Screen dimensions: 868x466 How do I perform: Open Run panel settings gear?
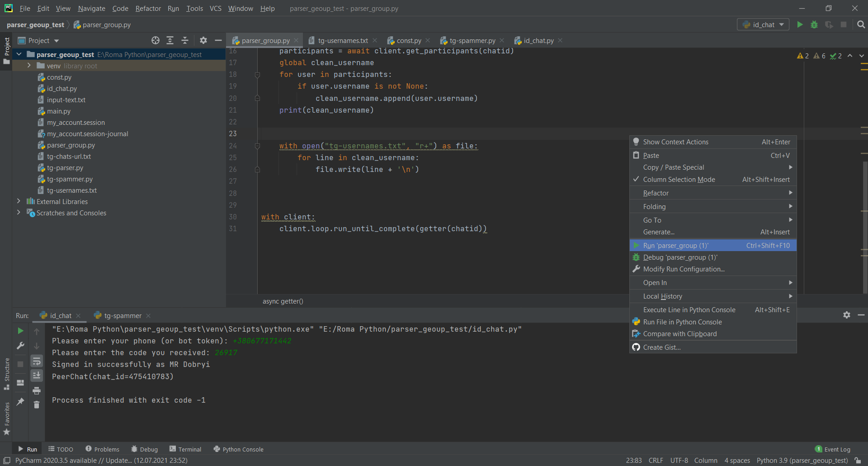pyautogui.click(x=847, y=315)
